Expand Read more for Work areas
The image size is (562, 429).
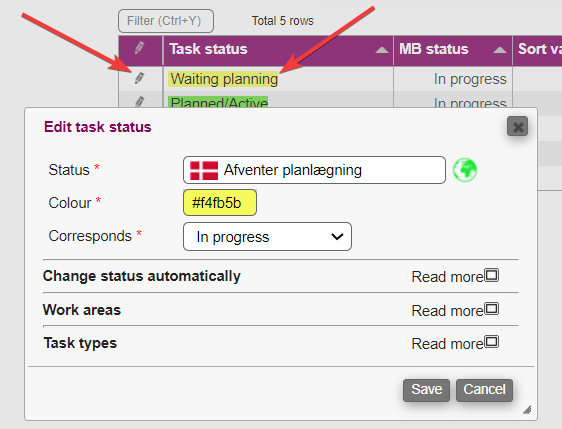455,310
